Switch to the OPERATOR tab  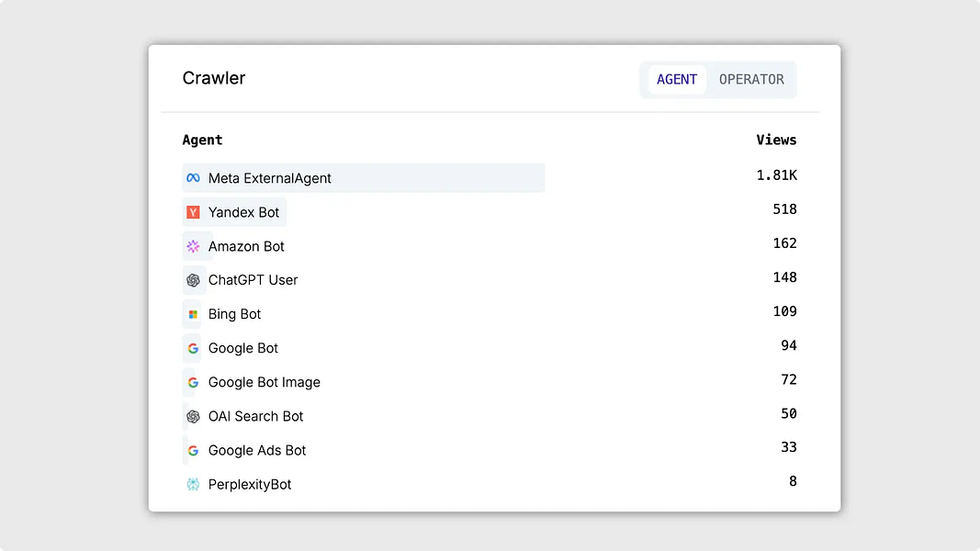(x=751, y=80)
